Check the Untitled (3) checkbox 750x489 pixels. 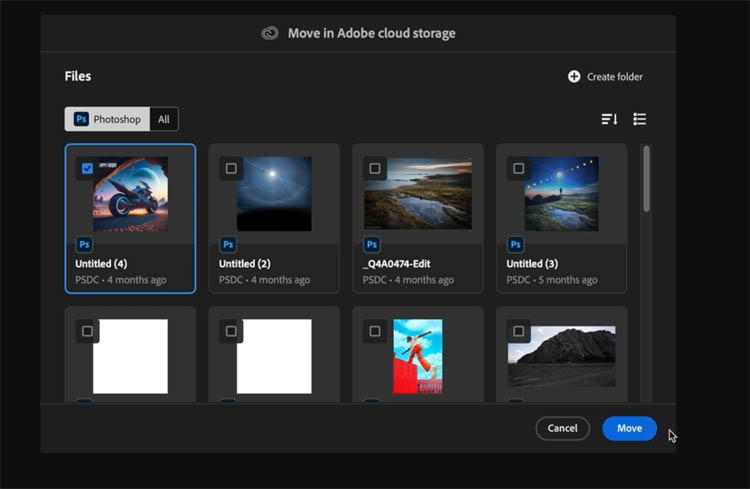[518, 168]
